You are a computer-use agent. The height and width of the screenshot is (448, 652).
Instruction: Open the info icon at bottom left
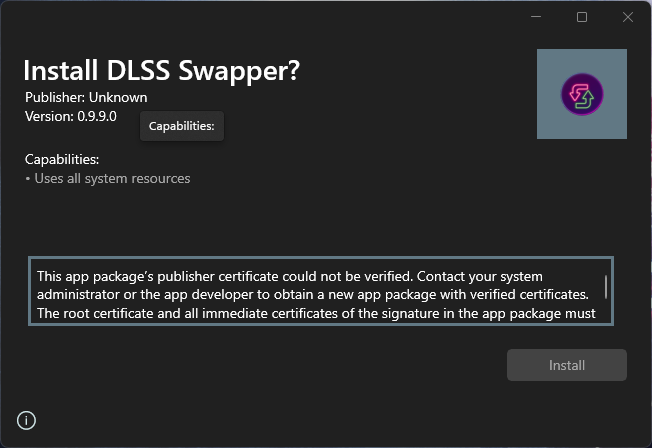(x=26, y=420)
